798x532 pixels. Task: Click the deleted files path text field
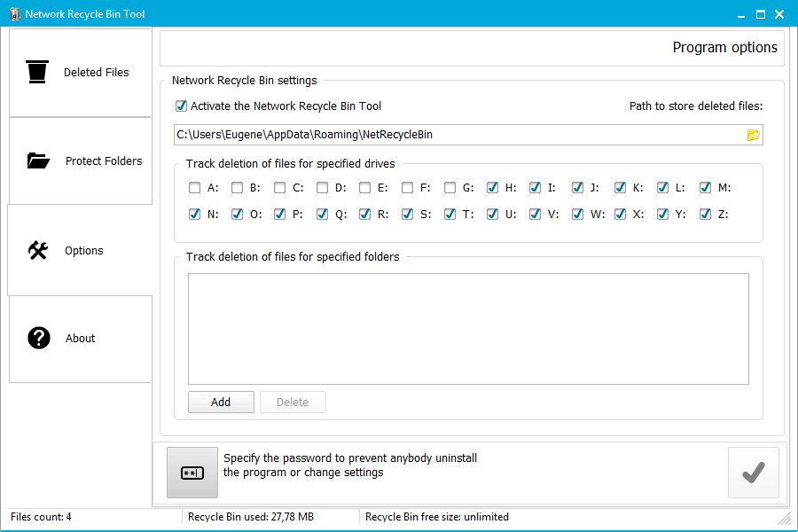pyautogui.click(x=457, y=135)
